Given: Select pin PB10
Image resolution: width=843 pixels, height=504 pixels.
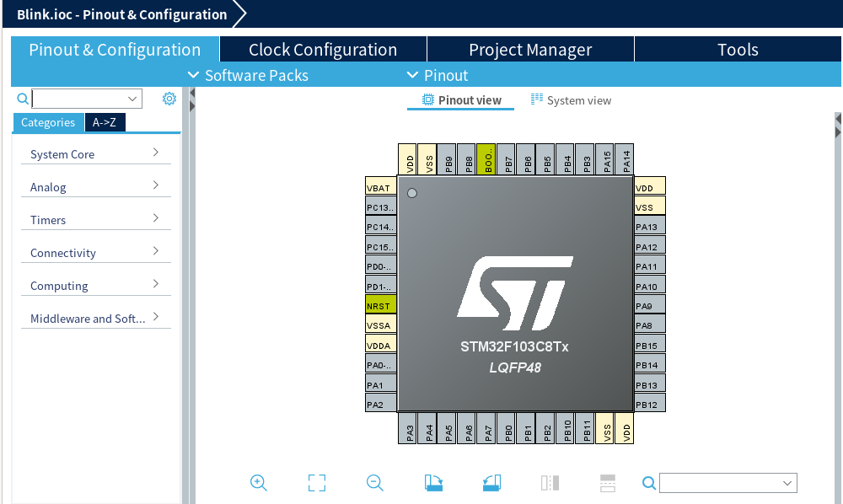Looking at the screenshot, I should pyautogui.click(x=565, y=429).
